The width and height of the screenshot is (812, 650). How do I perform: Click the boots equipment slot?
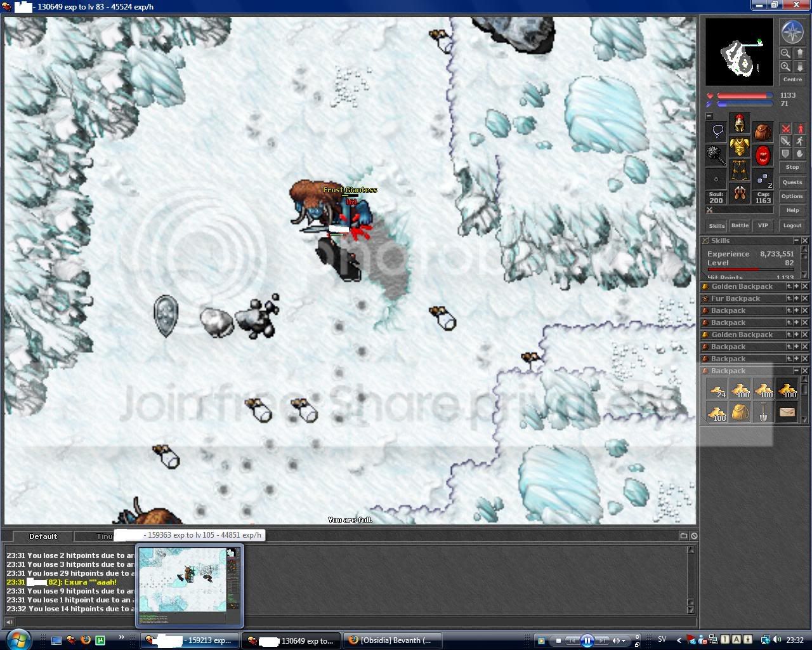(x=739, y=193)
